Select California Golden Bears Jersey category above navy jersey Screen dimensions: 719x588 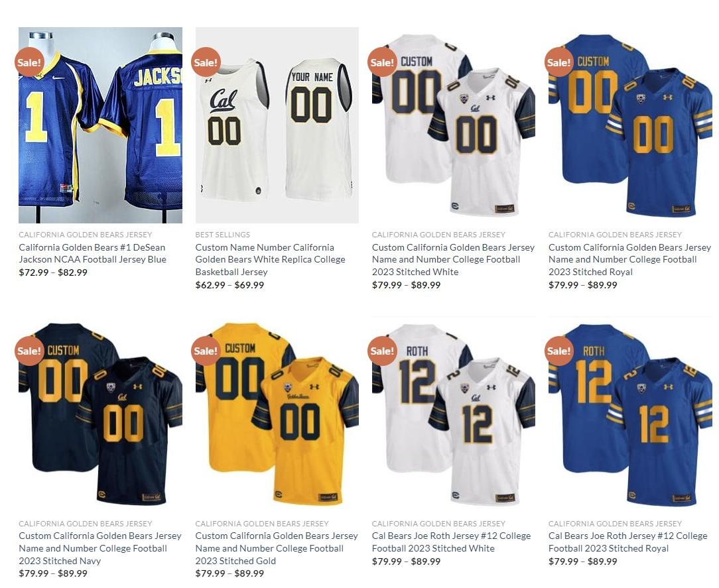[x=86, y=524]
